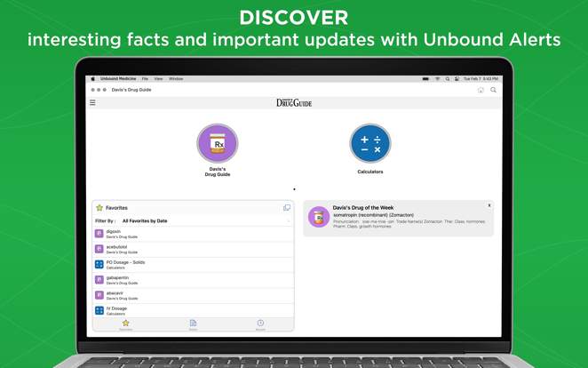Click gabapentin's purple drug icon
The height and width of the screenshot is (368, 588).
coord(99,280)
